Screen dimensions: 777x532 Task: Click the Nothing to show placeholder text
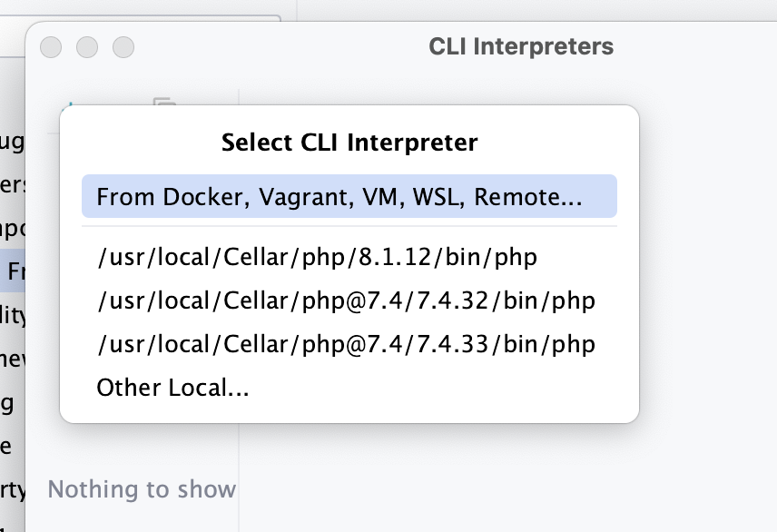pyautogui.click(x=142, y=489)
